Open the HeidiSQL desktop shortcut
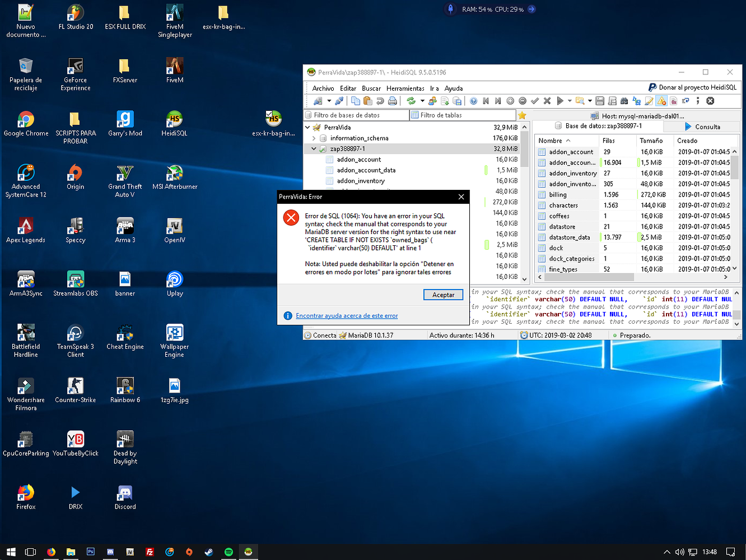Viewport: 746px width, 560px height. [x=174, y=123]
